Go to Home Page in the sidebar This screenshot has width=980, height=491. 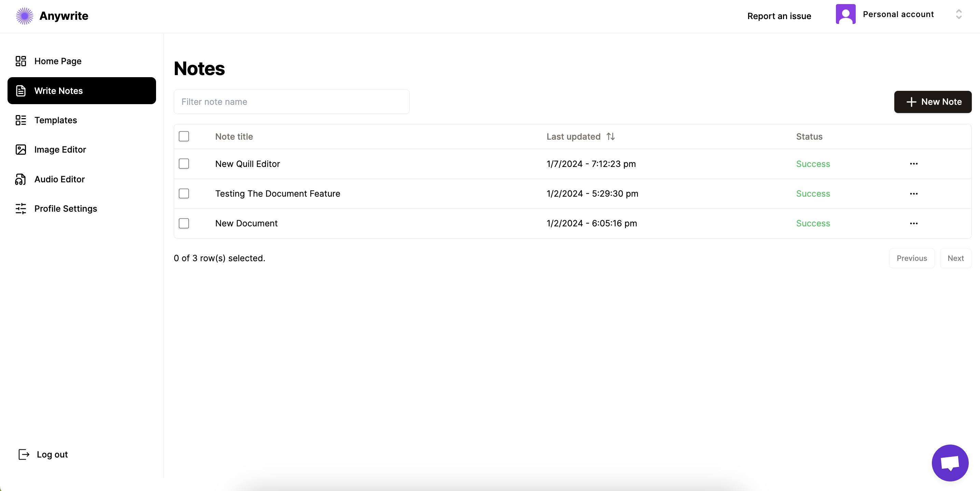[58, 61]
